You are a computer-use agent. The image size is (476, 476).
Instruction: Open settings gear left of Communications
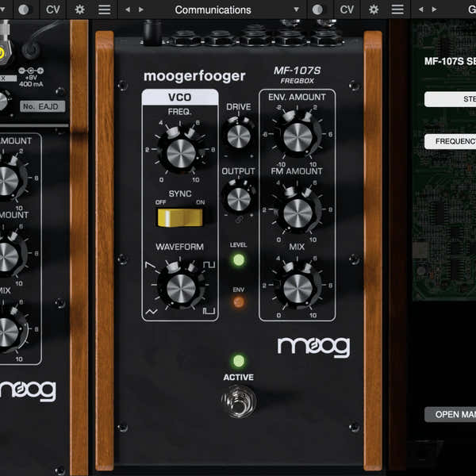[x=79, y=10]
